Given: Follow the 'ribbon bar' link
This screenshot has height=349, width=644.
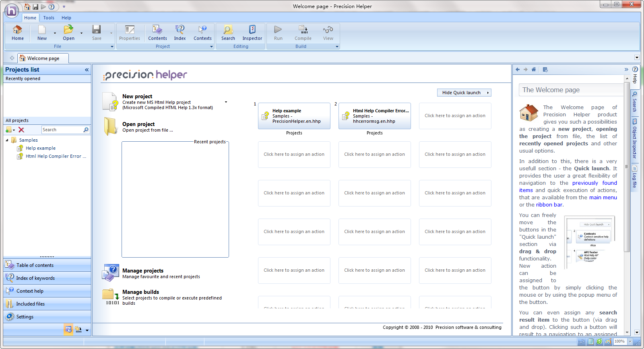Looking at the screenshot, I should pyautogui.click(x=549, y=204).
